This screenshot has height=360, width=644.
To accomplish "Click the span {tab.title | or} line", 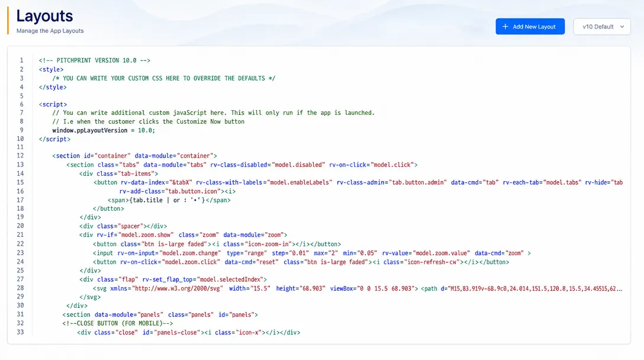I will [x=169, y=200].
